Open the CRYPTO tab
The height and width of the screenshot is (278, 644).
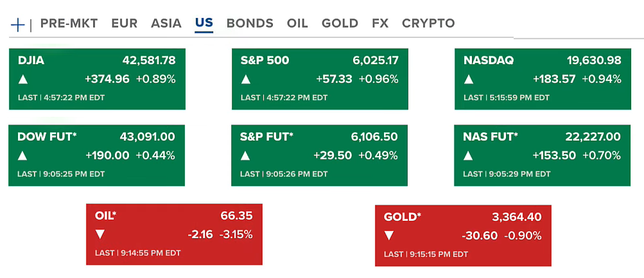click(x=428, y=24)
